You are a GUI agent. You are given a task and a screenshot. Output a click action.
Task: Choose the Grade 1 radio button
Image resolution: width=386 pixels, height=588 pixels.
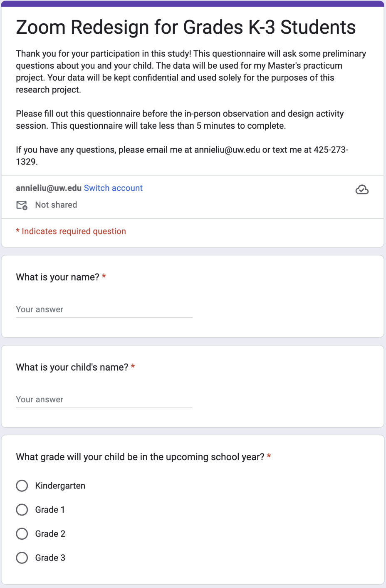click(22, 510)
